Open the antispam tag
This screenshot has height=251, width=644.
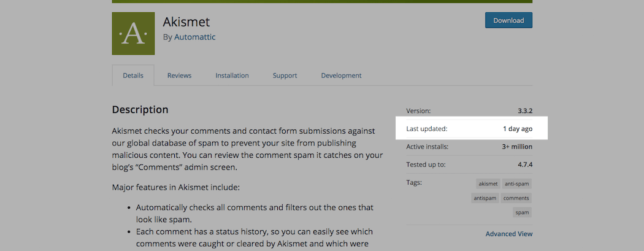click(485, 198)
